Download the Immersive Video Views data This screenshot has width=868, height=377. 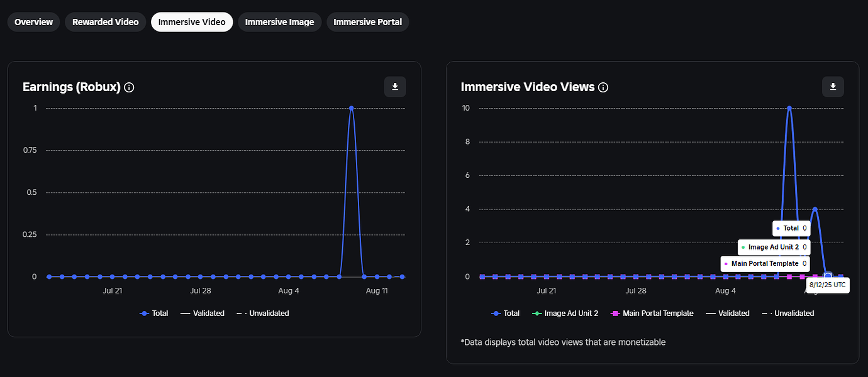click(x=833, y=87)
